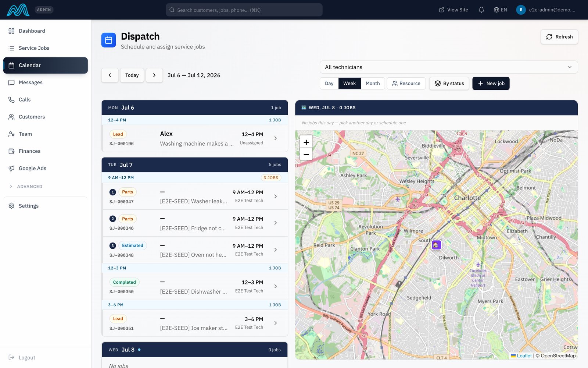
Task: Open Calls section
Action: pyautogui.click(x=46, y=100)
